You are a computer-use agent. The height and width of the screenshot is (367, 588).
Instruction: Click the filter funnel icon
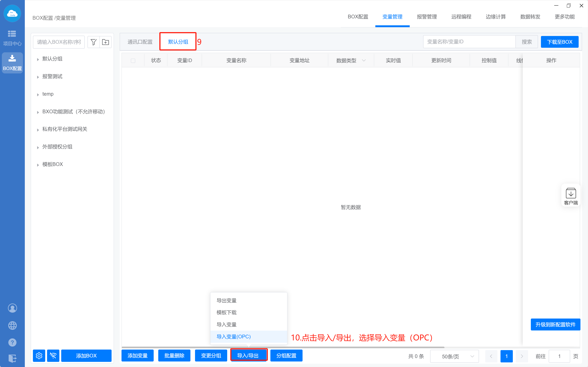tap(93, 42)
